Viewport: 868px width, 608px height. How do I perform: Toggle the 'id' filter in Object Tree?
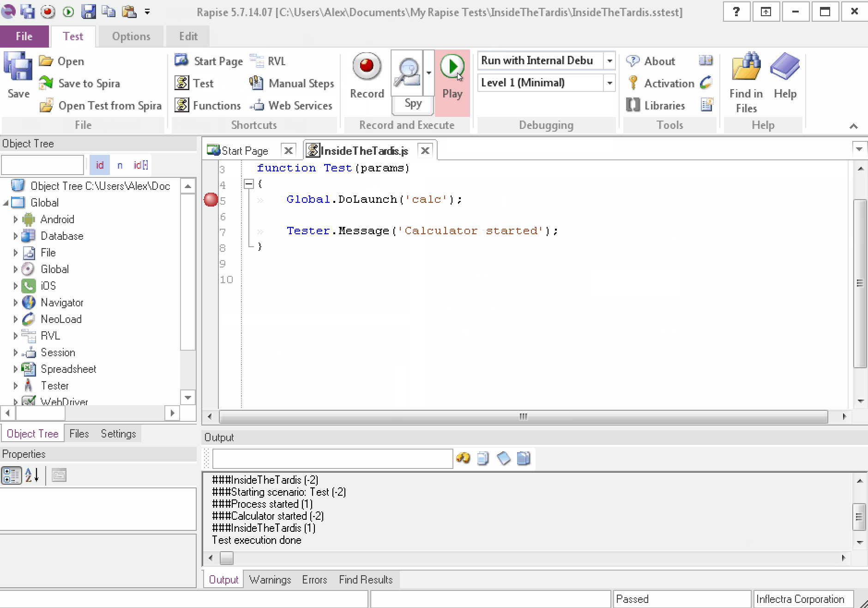100,165
